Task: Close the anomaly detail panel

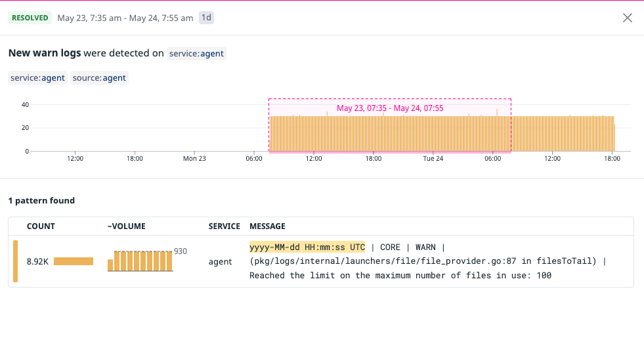Action: tap(627, 18)
